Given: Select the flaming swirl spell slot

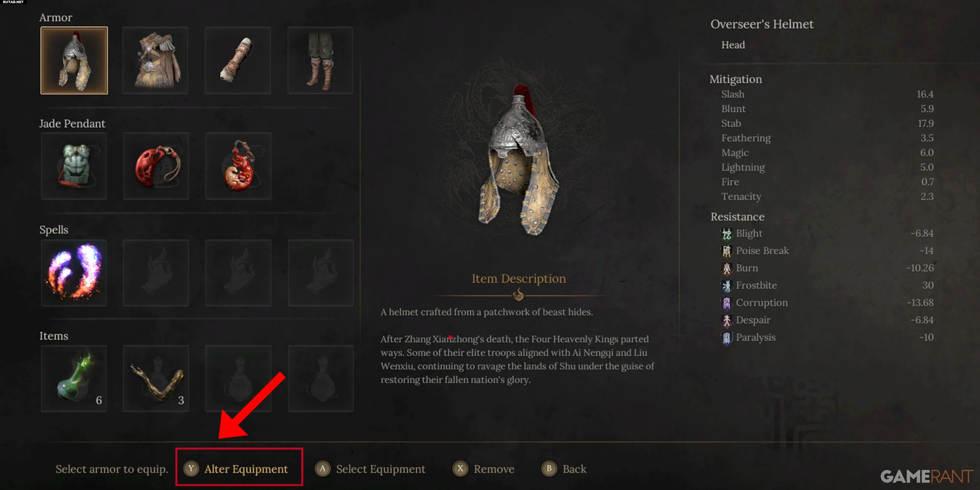Looking at the screenshot, I should [x=74, y=273].
